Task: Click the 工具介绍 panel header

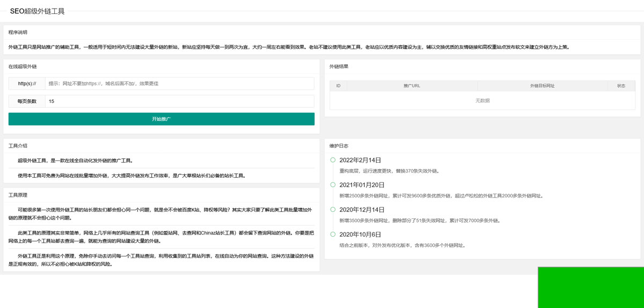Action: (x=18, y=145)
